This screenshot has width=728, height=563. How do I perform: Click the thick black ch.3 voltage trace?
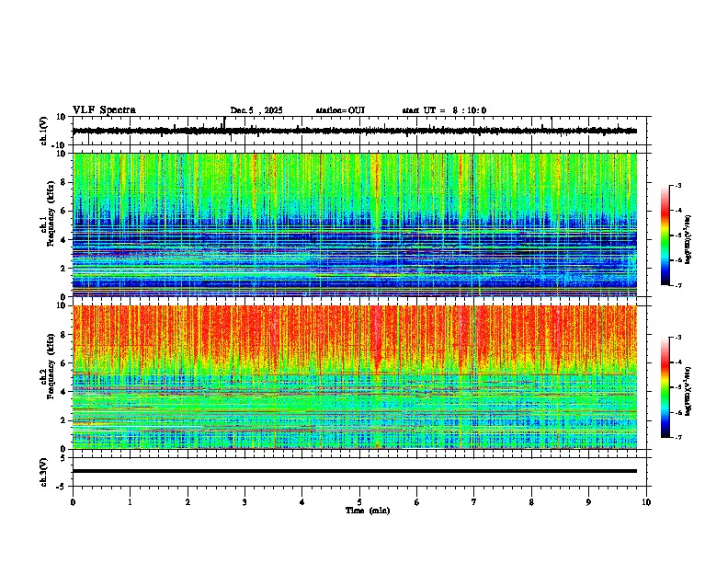355,471
